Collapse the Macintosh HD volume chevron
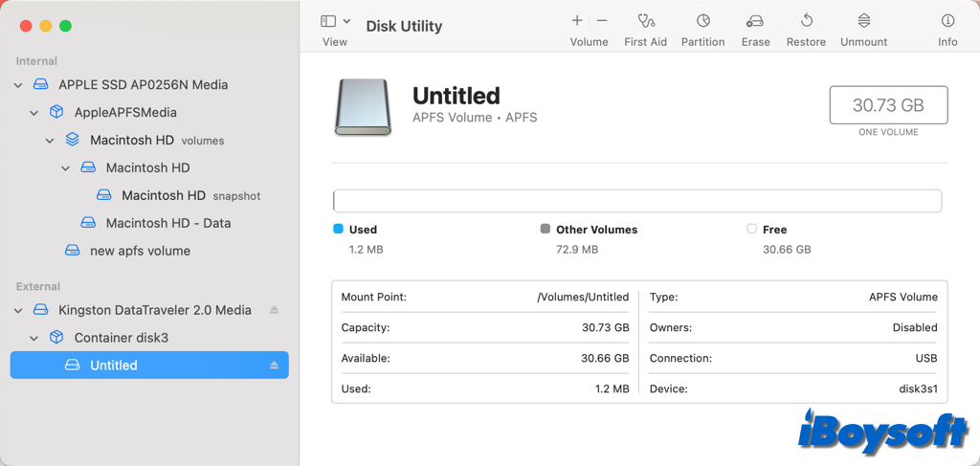980x466 pixels. [66, 168]
